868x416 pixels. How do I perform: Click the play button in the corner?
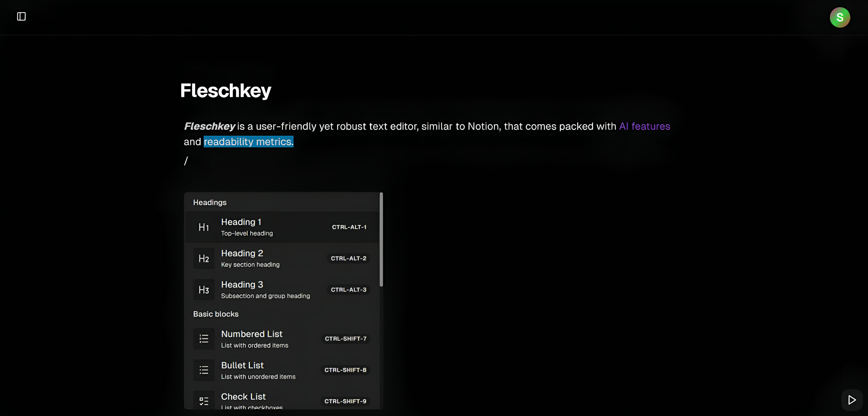[852, 400]
